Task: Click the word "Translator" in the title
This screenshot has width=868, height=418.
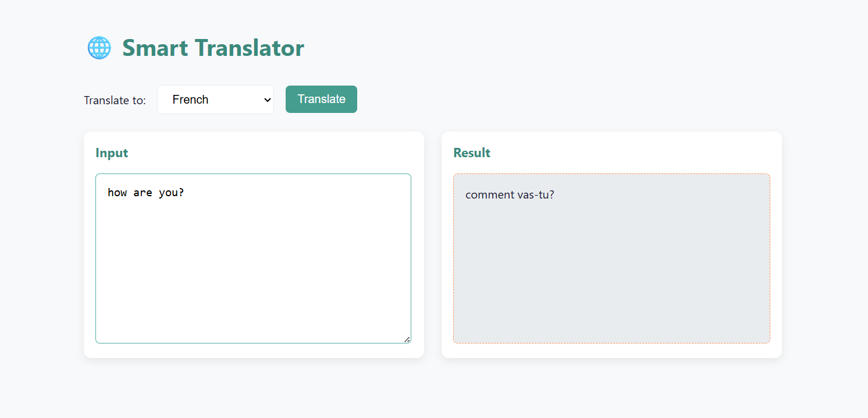Action: click(249, 48)
